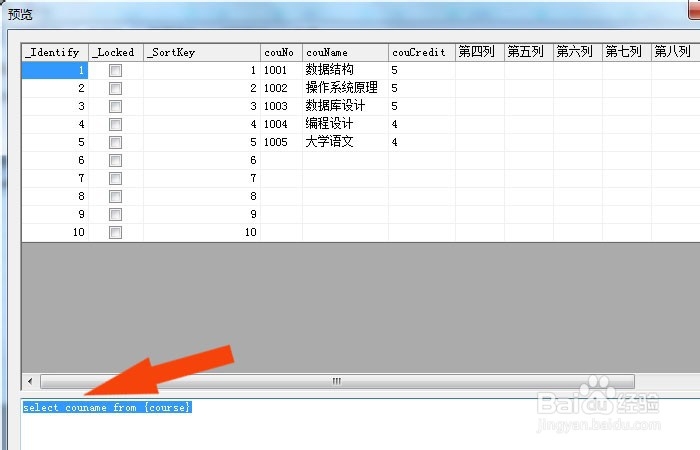The height and width of the screenshot is (450, 700).
Task: Click the _SortKey column header
Action: point(202,53)
